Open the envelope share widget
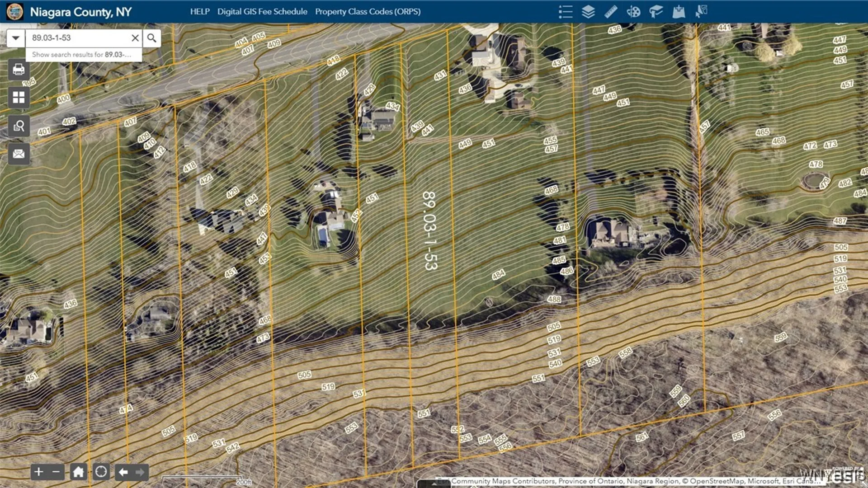The image size is (868, 488). 19,154
